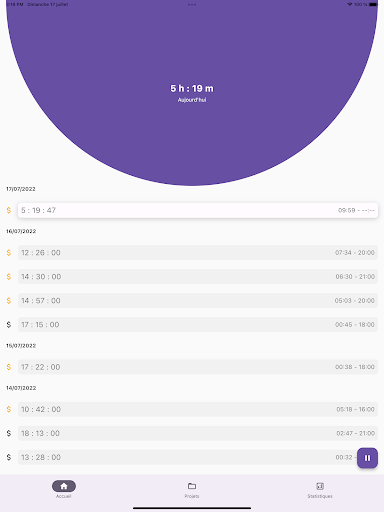Screen dimensions: 384x512
Task: Click the purple 5 h : 19 m circle
Action: coord(192,93)
